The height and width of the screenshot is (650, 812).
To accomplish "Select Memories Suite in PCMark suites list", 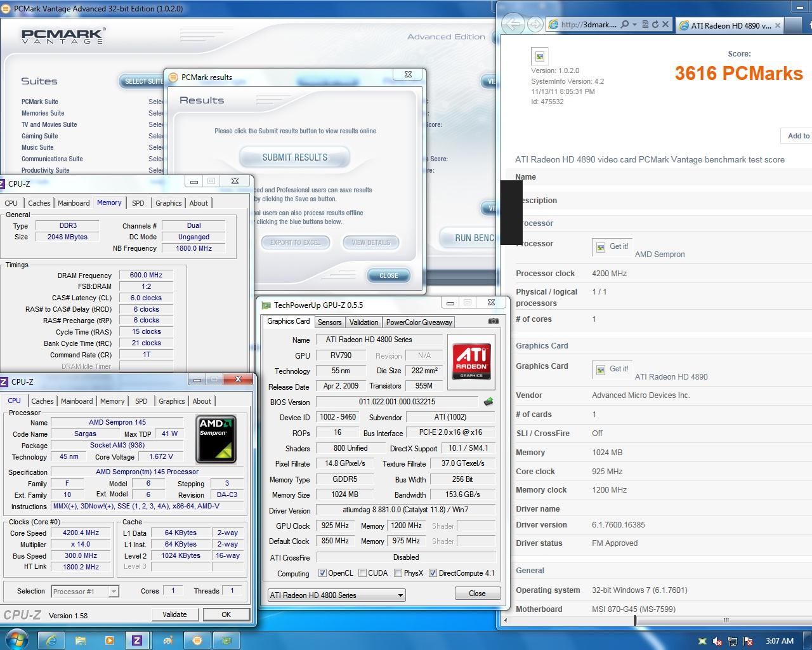I will pyautogui.click(x=43, y=113).
